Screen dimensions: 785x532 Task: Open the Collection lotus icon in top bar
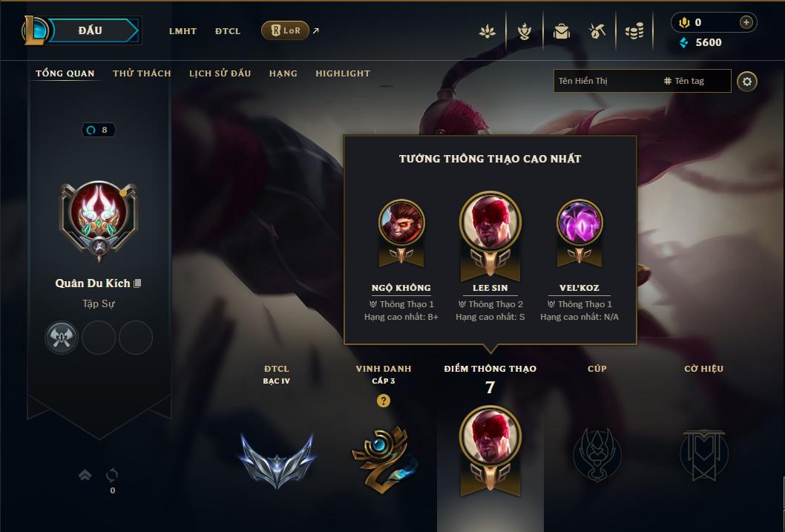(487, 32)
